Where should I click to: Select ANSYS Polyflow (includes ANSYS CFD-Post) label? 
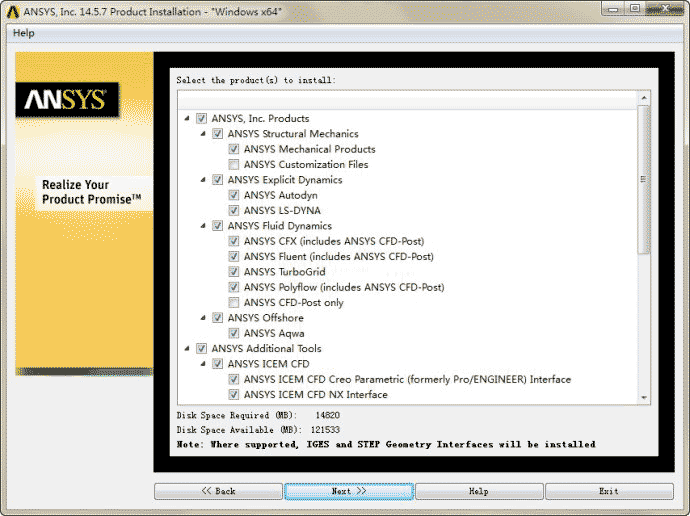pyautogui.click(x=344, y=287)
